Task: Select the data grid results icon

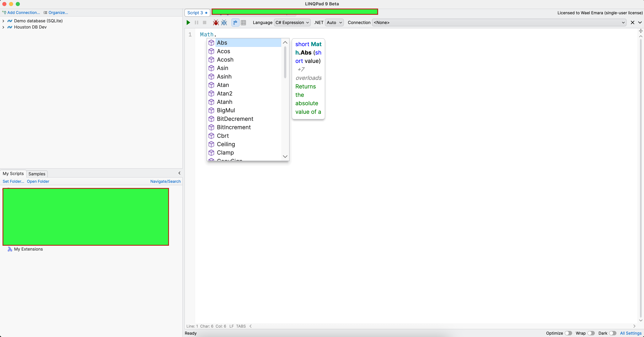Action: pos(243,22)
